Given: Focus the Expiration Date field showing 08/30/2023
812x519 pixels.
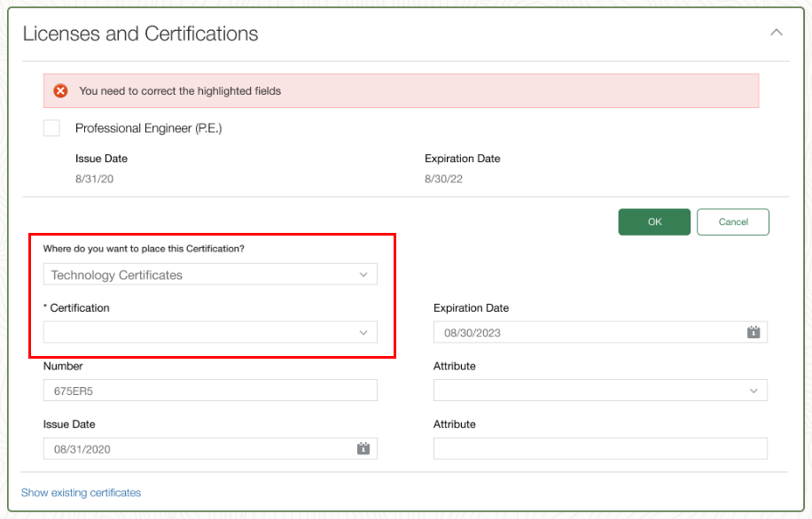Looking at the screenshot, I should [585, 332].
